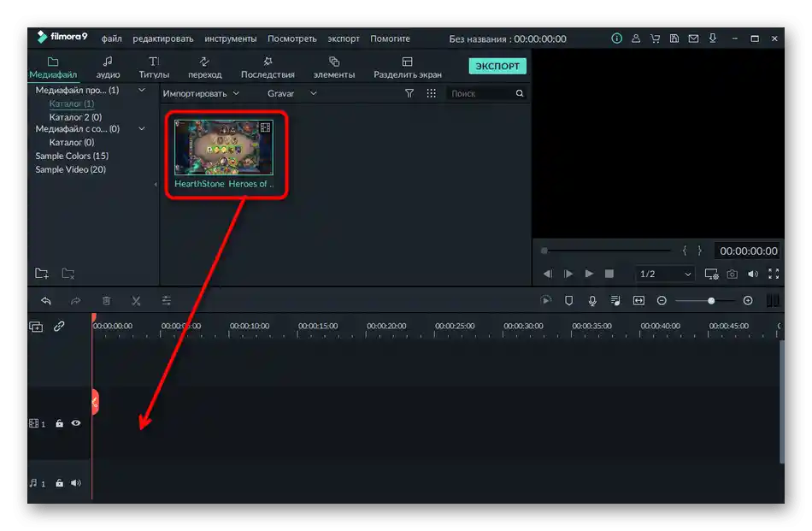Open the Импортировать dropdown

coord(201,93)
